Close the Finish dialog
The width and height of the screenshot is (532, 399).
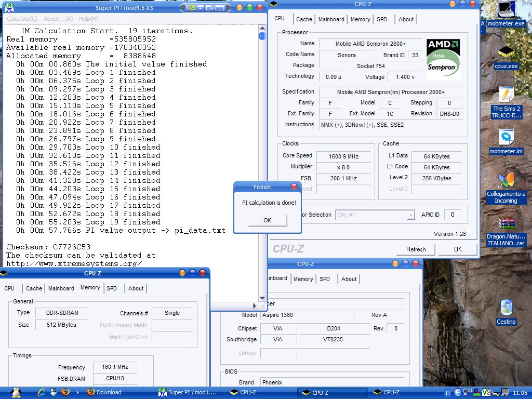[x=294, y=187]
